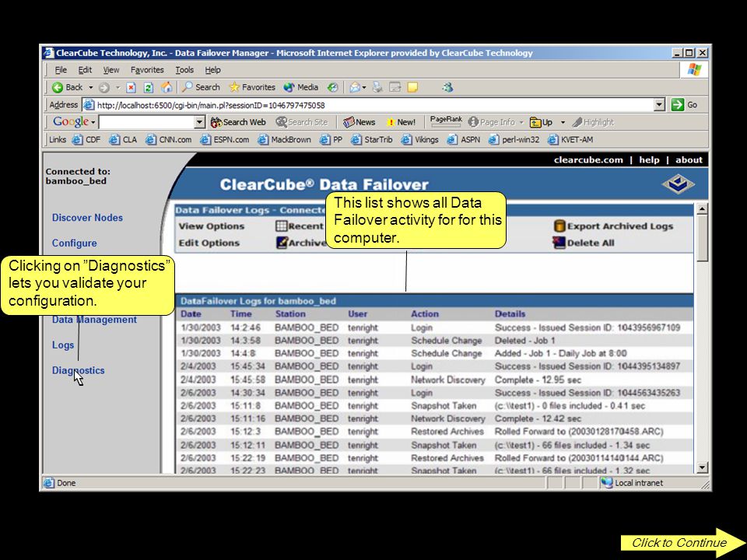Open the File menu

click(x=61, y=70)
